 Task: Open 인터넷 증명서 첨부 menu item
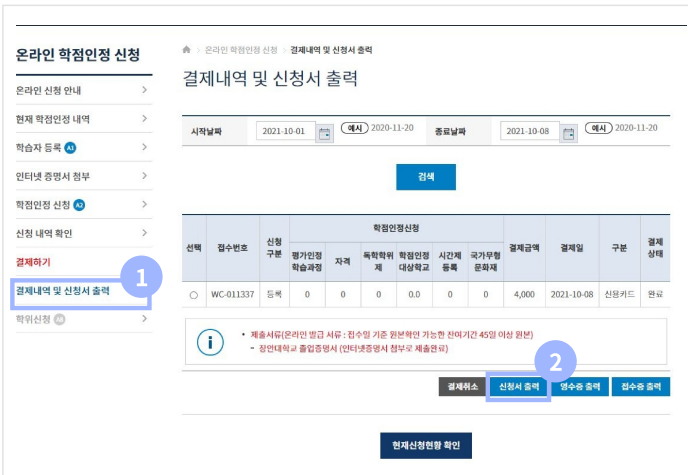84,176
